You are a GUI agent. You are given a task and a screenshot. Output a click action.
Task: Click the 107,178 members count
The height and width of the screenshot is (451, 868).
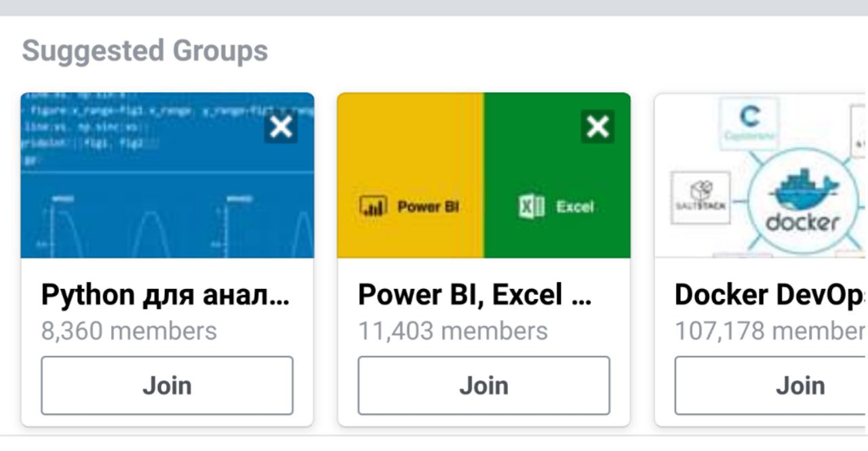click(x=771, y=331)
